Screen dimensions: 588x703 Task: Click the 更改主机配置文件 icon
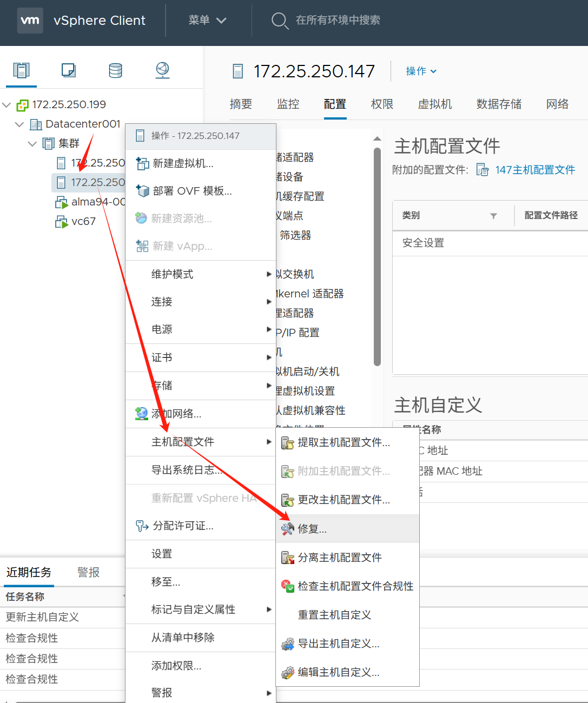point(288,500)
